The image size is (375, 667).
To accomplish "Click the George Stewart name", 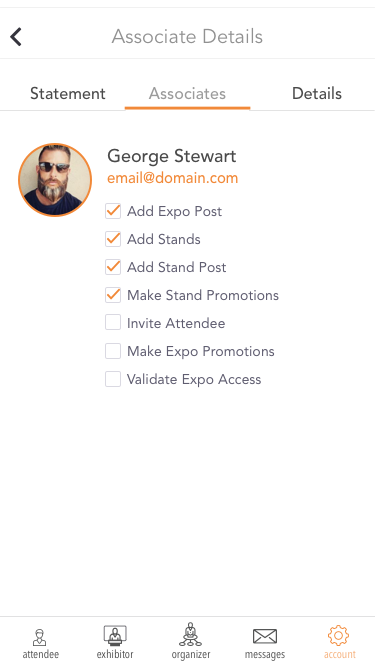I will point(171,156).
